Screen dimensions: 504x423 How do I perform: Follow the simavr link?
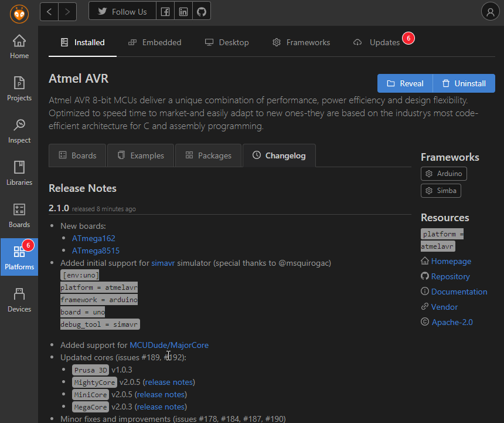tap(163, 263)
